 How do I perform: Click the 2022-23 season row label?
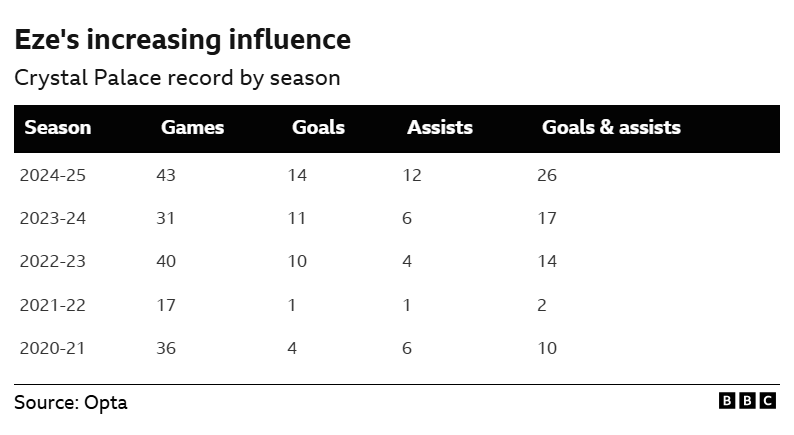[x=53, y=261]
